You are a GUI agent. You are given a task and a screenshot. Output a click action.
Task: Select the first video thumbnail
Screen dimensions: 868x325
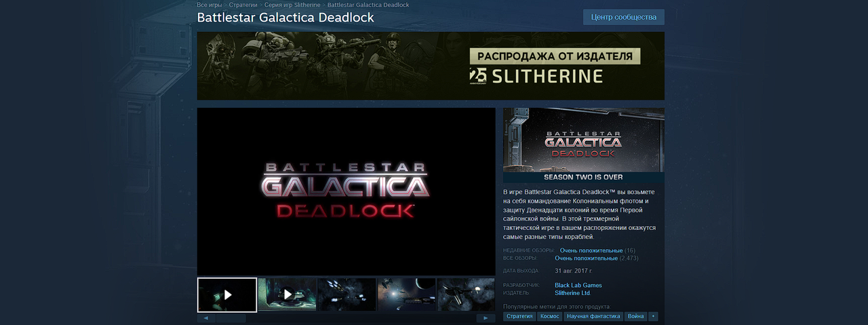click(x=227, y=294)
